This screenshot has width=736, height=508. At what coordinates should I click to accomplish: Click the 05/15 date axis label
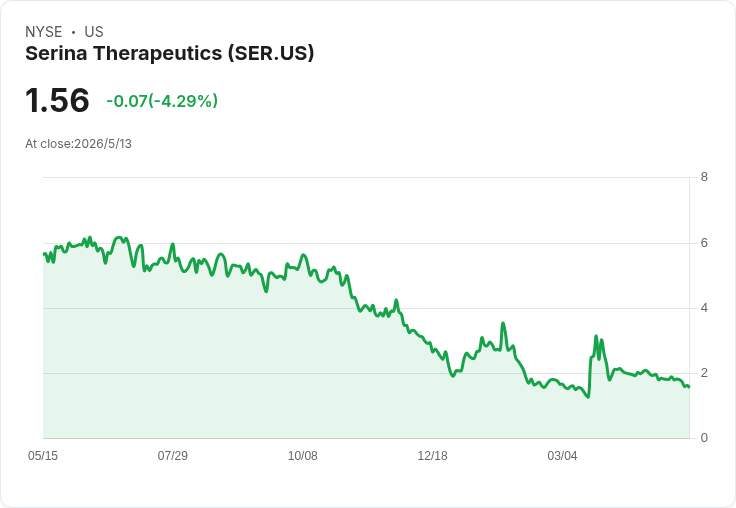[43, 455]
